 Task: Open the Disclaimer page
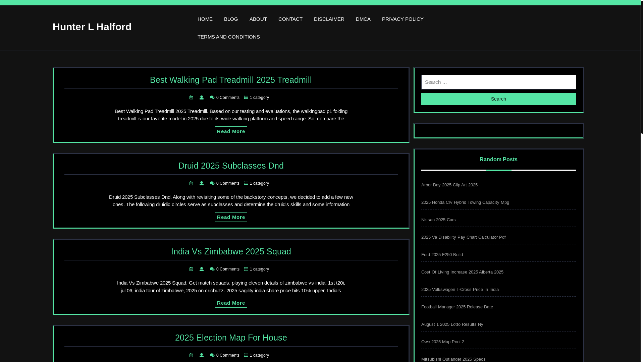329,19
